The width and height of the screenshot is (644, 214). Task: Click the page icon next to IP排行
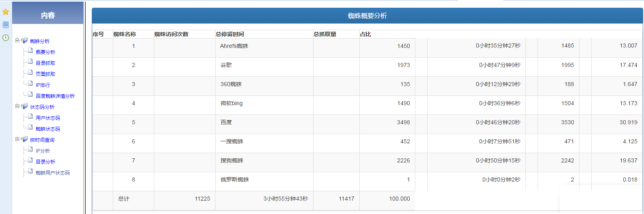(x=30, y=84)
